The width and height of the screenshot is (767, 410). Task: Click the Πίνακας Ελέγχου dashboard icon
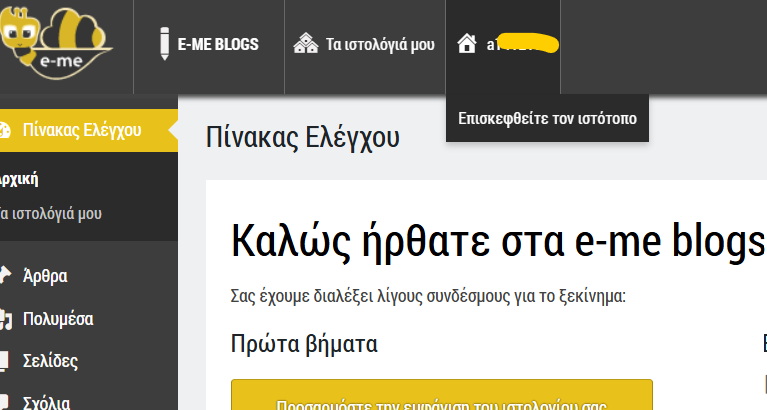[x=5, y=129]
